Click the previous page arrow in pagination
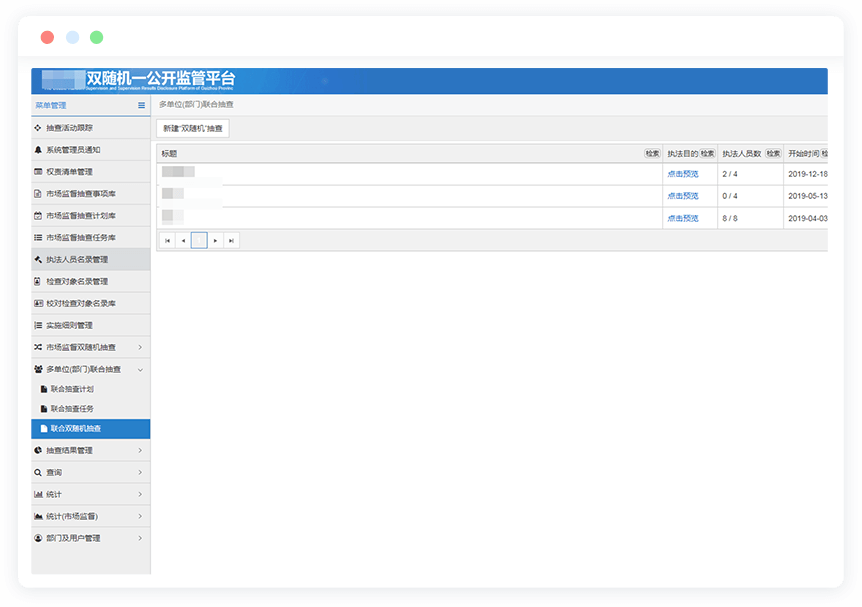Image resolution: width=862 pixels, height=607 pixels. coord(183,241)
